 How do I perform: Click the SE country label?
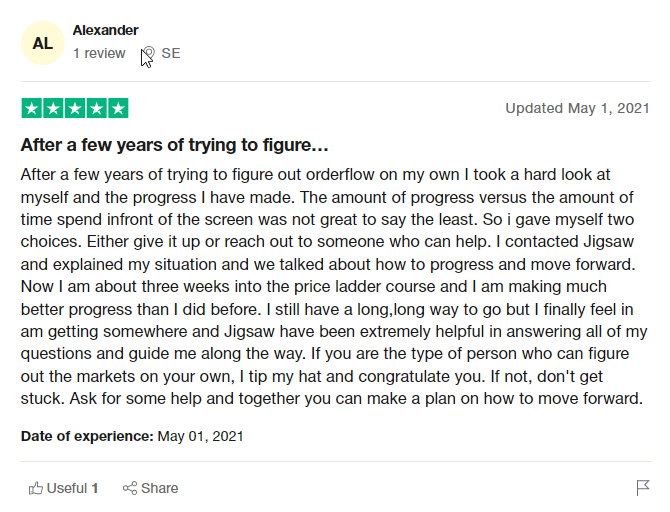171,53
